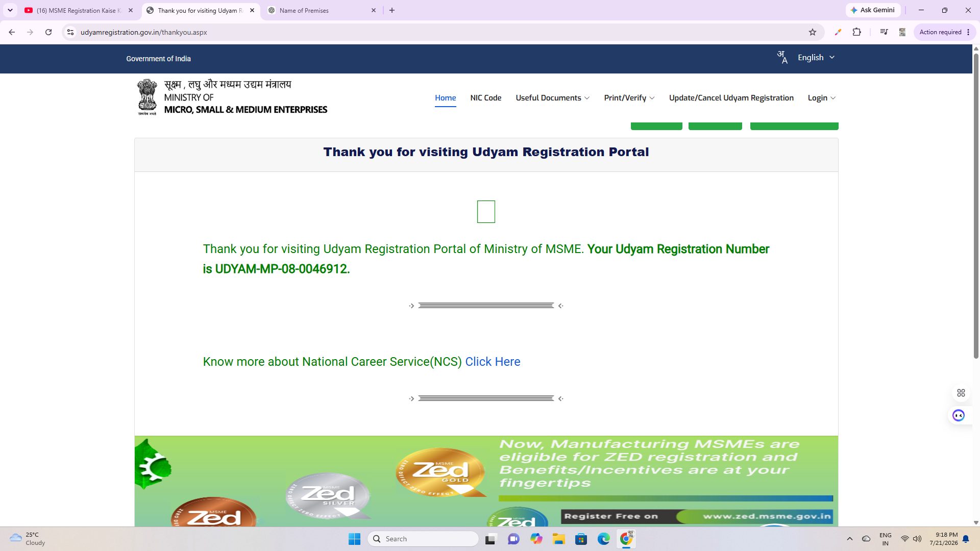This screenshot has width=980, height=551.
Task: Open the tab search dropdown arrow
Action: (10, 10)
